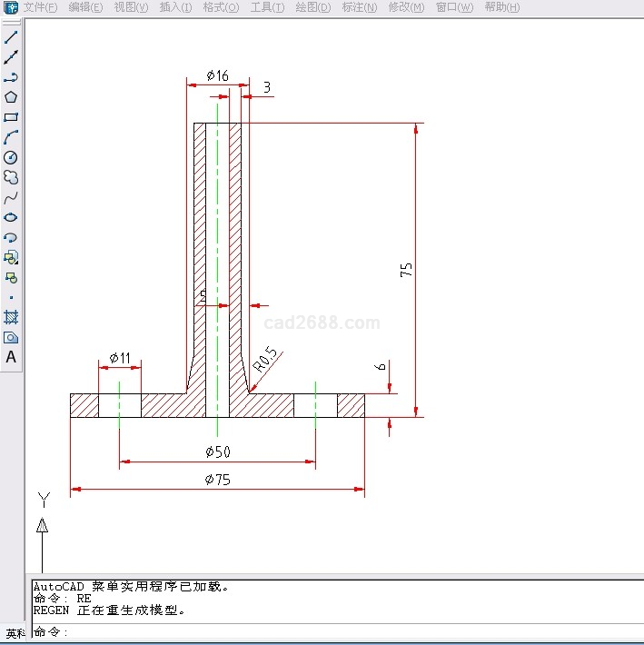Image resolution: width=644 pixels, height=645 pixels.
Task: Select the Construction Line tool
Action: pyautogui.click(x=11, y=57)
